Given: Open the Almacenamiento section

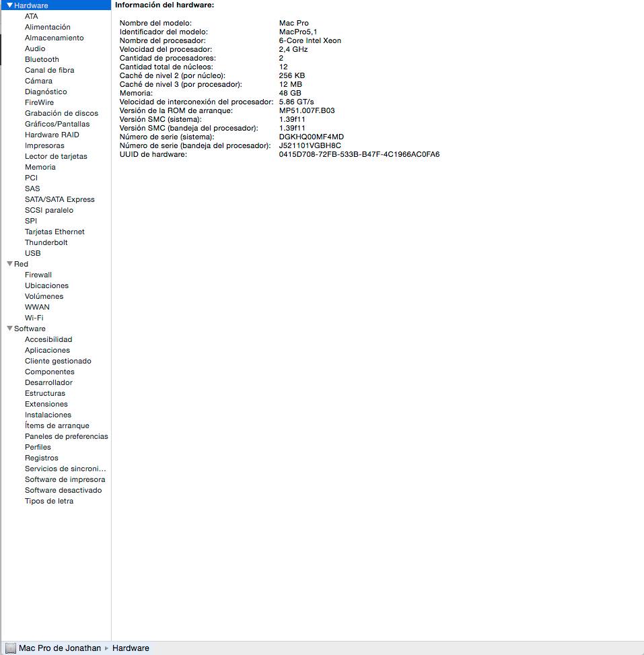Looking at the screenshot, I should tap(55, 38).
